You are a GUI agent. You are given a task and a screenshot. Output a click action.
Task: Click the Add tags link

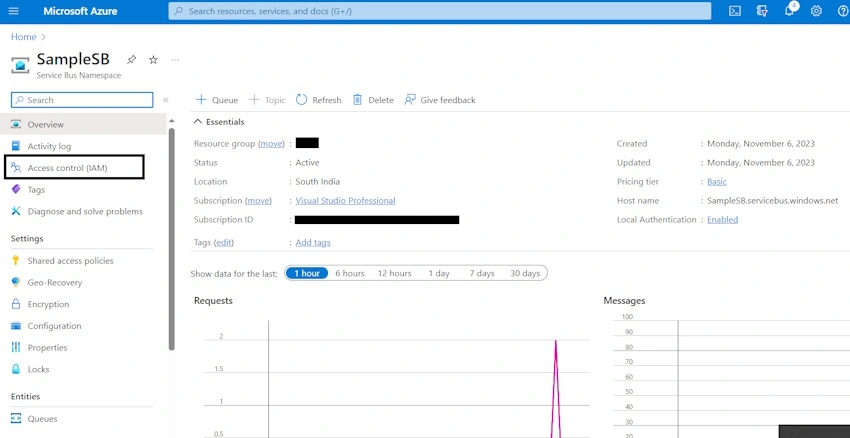(313, 242)
